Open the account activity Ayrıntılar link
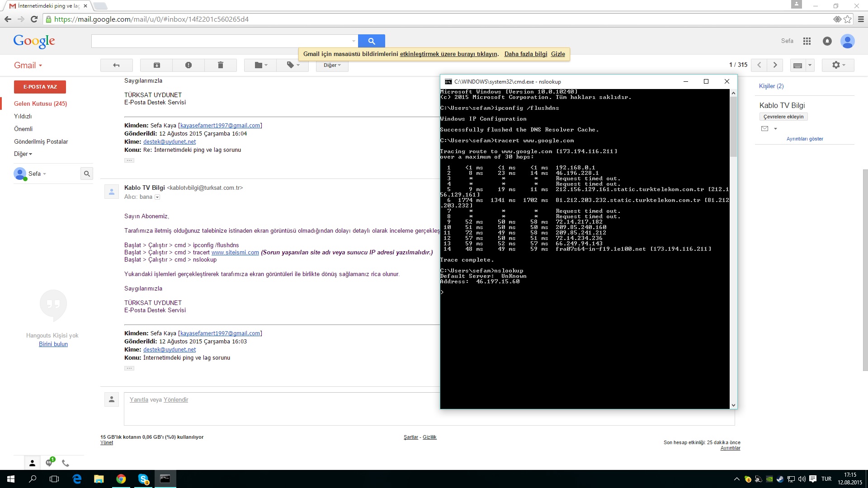 (x=731, y=448)
